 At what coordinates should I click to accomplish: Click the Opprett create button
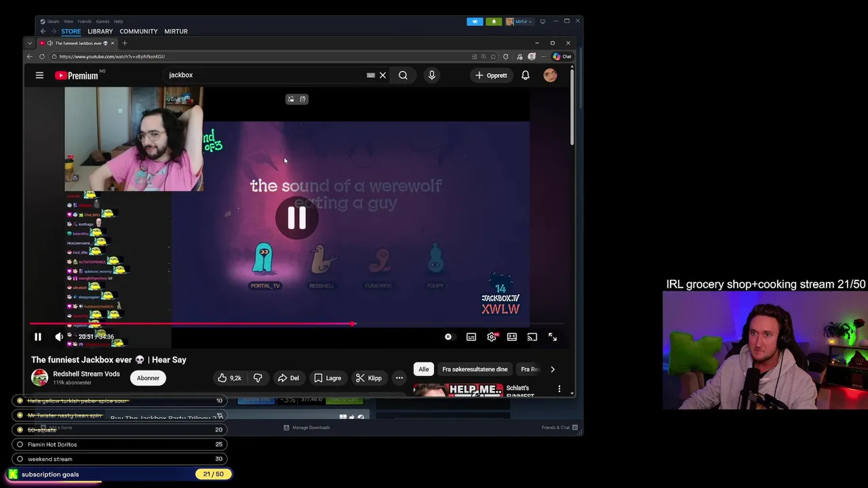491,75
